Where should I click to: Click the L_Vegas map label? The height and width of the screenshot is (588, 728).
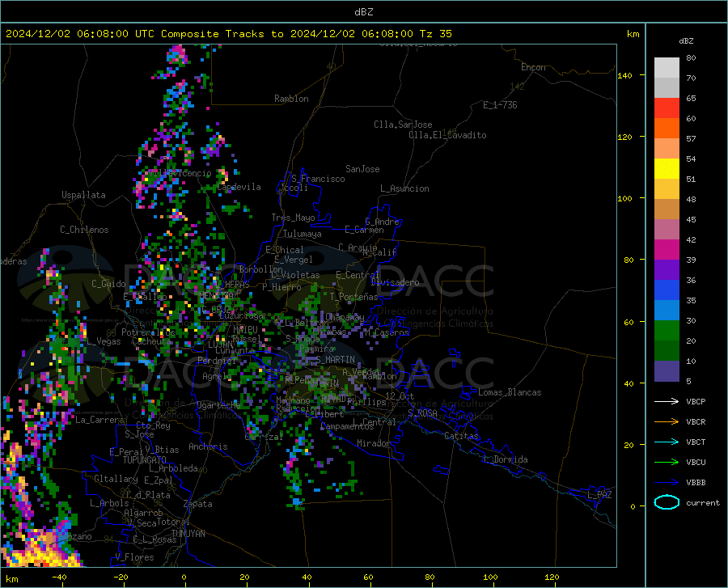click(104, 341)
